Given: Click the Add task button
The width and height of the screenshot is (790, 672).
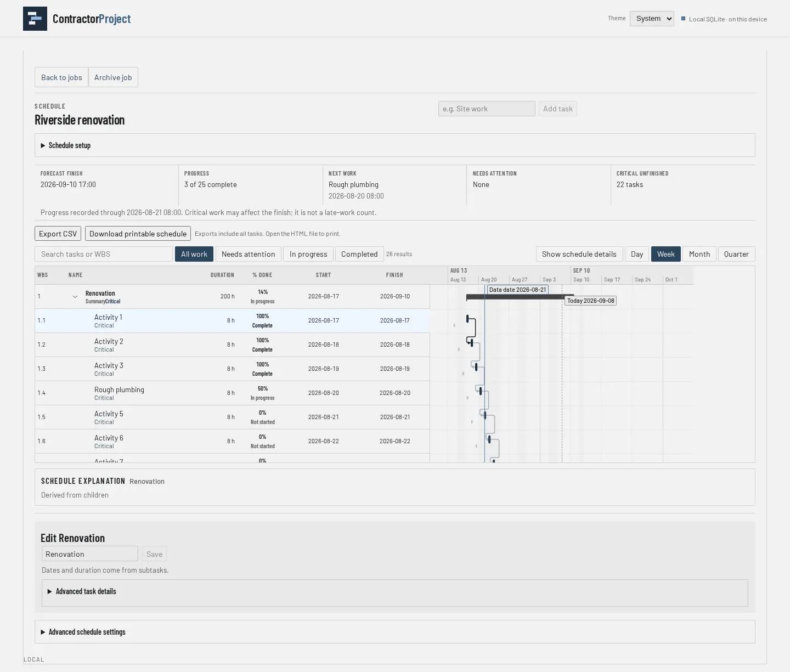Looking at the screenshot, I should pos(558,109).
